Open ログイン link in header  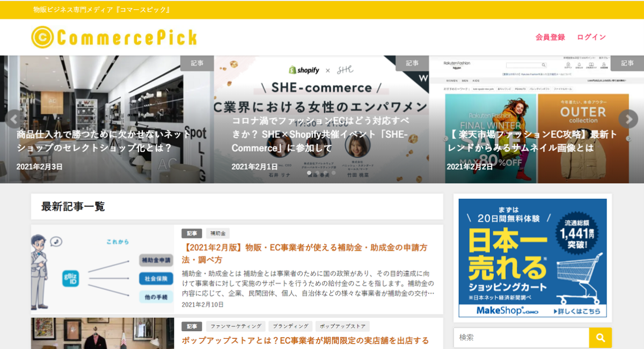pos(591,37)
